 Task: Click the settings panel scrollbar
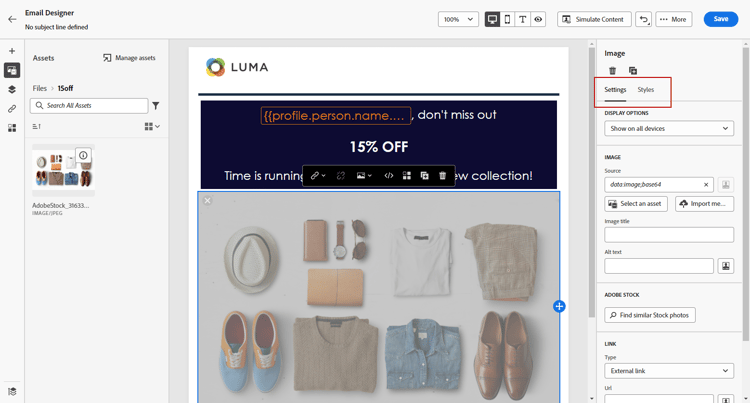(746, 194)
